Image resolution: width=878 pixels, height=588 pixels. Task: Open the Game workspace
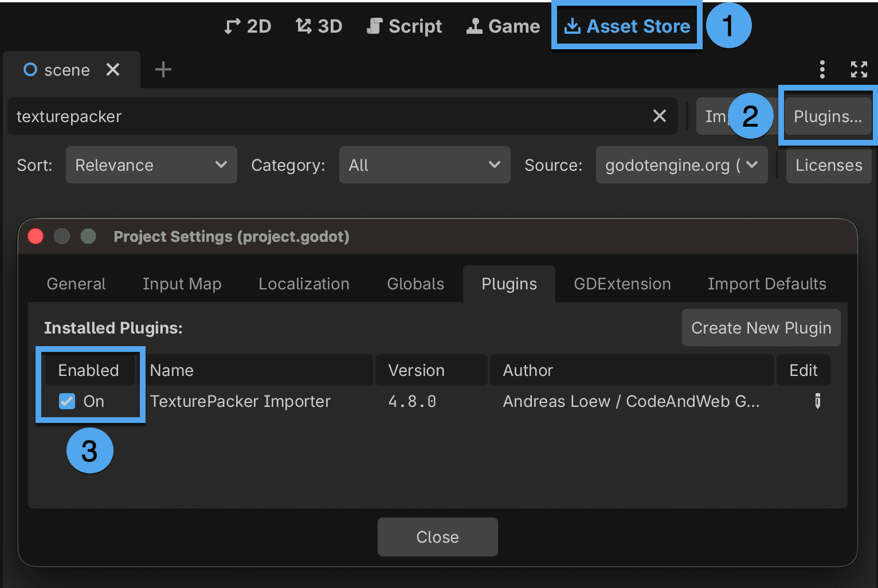(x=503, y=26)
